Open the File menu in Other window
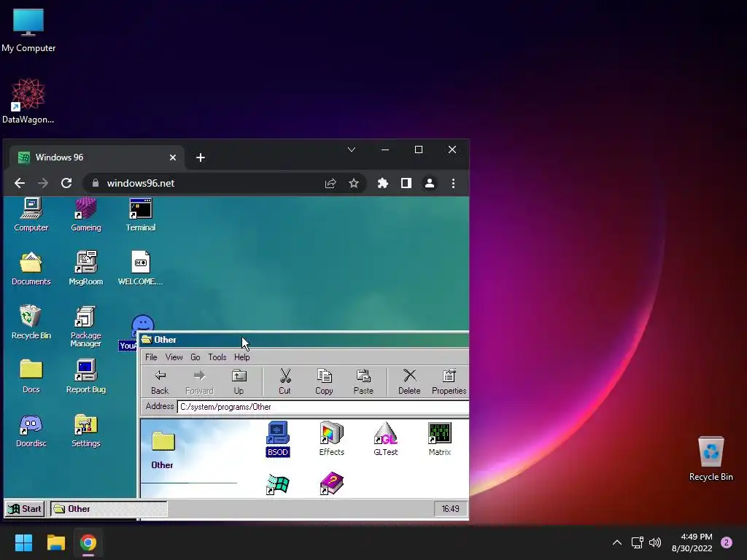 pos(151,357)
